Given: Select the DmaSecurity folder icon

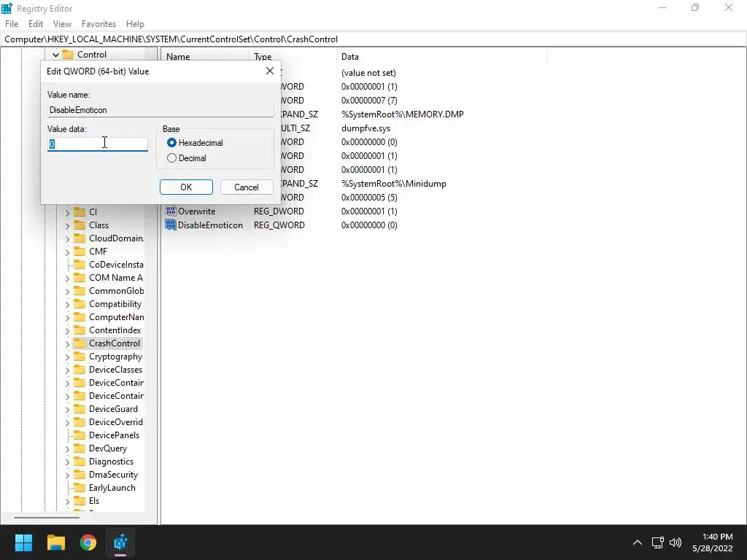Looking at the screenshot, I should 80,475.
